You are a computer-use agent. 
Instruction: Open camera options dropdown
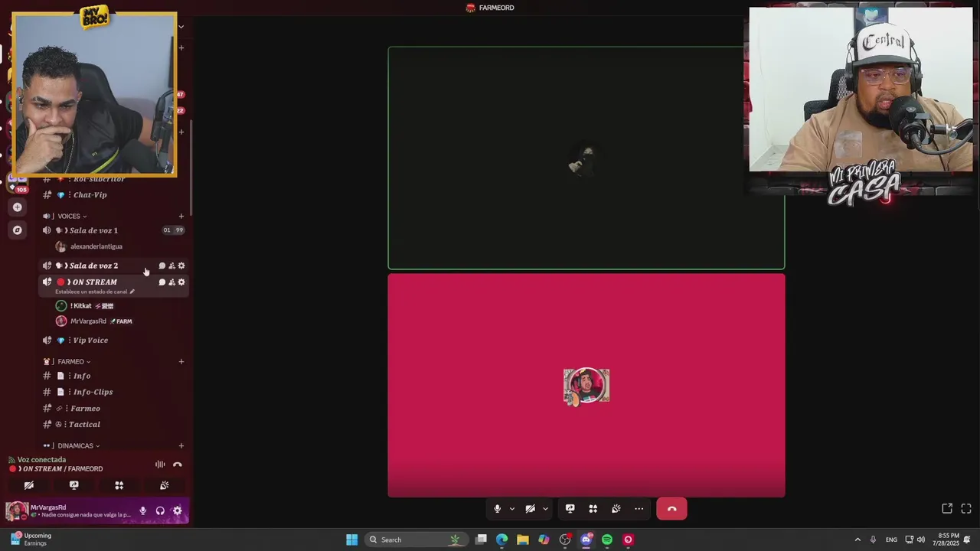[x=545, y=509]
